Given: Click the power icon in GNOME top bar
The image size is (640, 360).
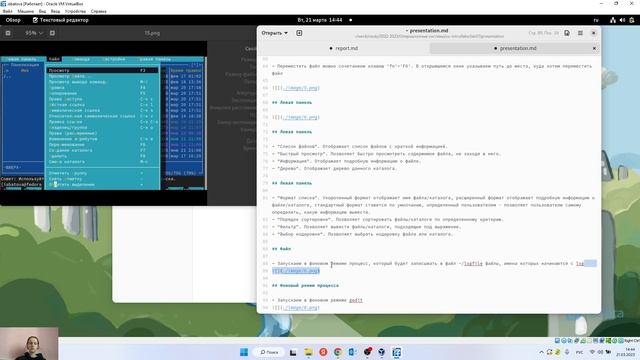Looking at the screenshot, I should click(632, 20).
